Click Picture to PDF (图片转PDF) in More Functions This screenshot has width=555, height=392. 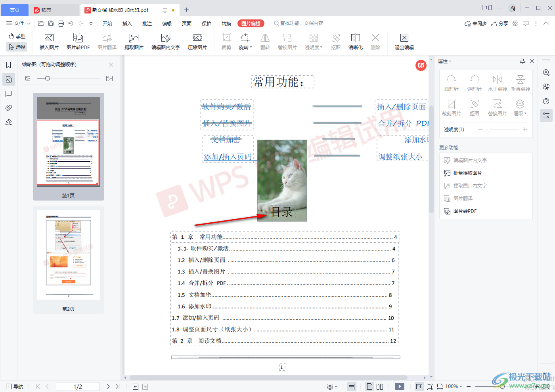(460, 211)
